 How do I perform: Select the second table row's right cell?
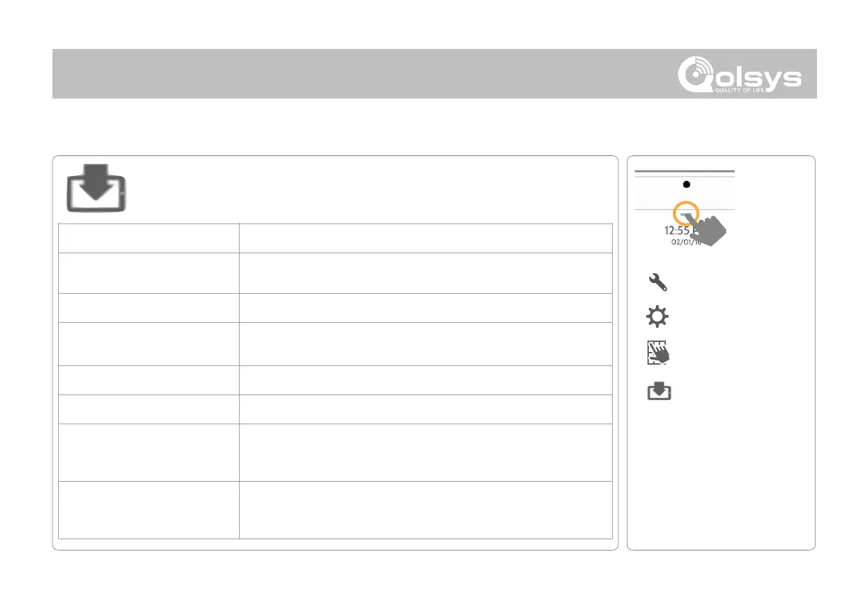[425, 272]
